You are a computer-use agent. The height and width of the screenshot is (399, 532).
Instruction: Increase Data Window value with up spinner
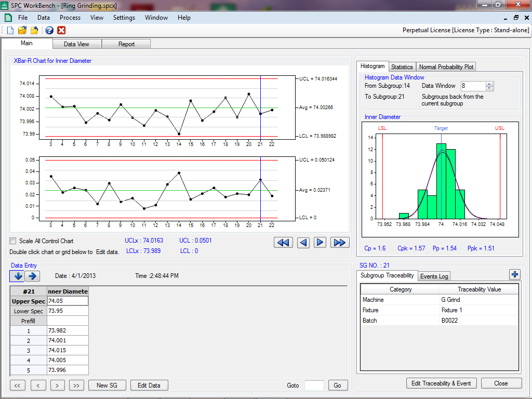pyautogui.click(x=489, y=84)
